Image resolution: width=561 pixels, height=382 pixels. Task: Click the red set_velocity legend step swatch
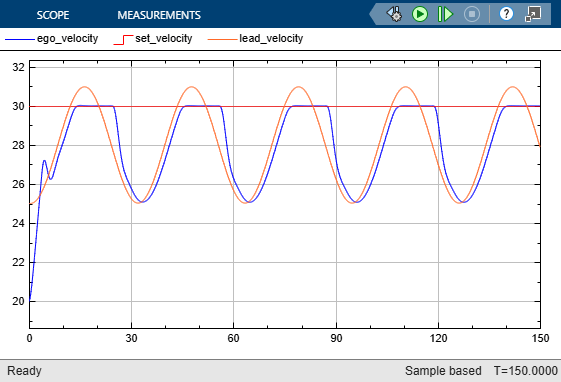click(123, 39)
